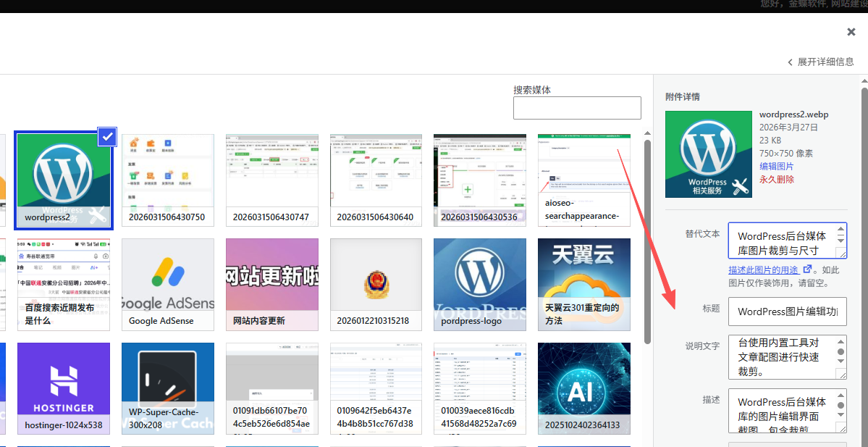Close the media library dialog
This screenshot has height=447, width=868.
851,32
